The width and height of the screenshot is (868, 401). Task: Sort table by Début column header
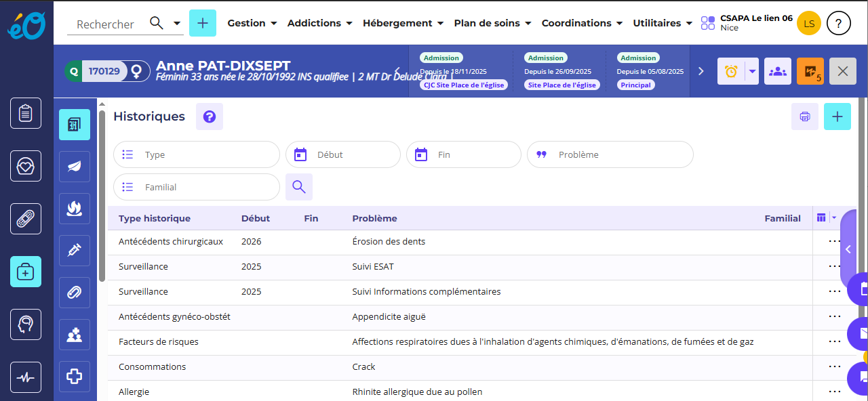(256, 218)
